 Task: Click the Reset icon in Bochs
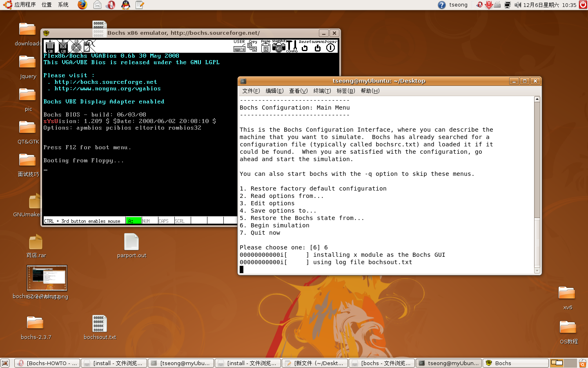pyautogui.click(x=305, y=46)
